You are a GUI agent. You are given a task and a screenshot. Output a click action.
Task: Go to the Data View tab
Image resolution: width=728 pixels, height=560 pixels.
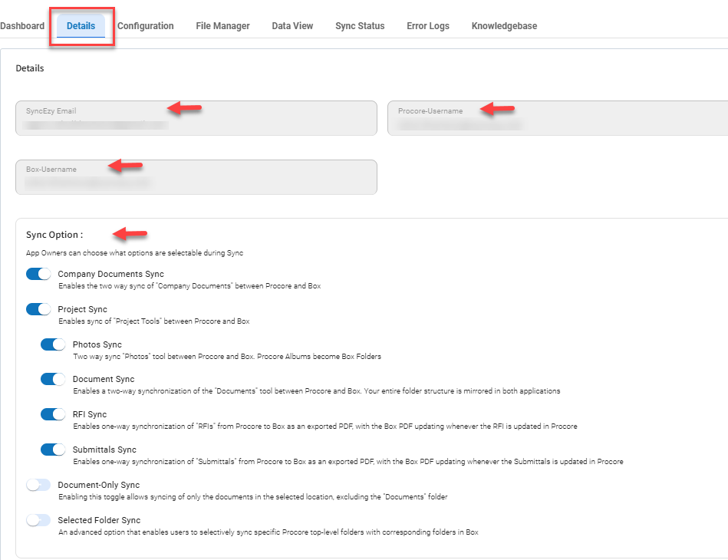tap(292, 26)
